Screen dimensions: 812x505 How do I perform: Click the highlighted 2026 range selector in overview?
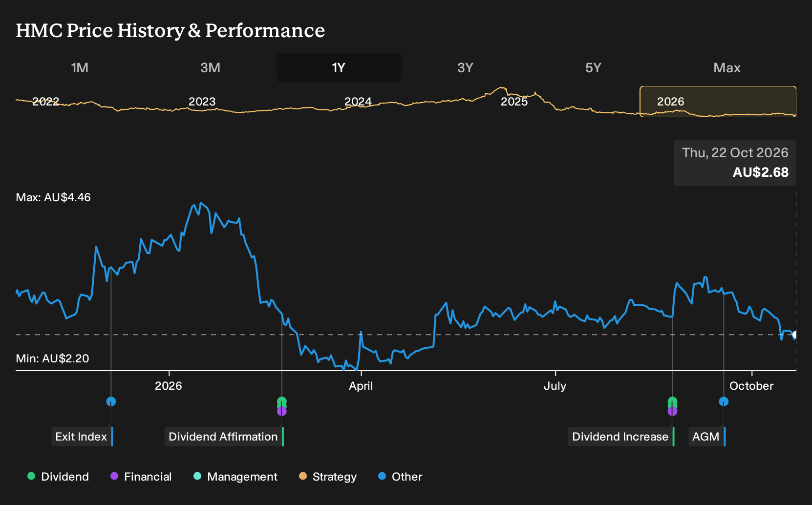(718, 102)
